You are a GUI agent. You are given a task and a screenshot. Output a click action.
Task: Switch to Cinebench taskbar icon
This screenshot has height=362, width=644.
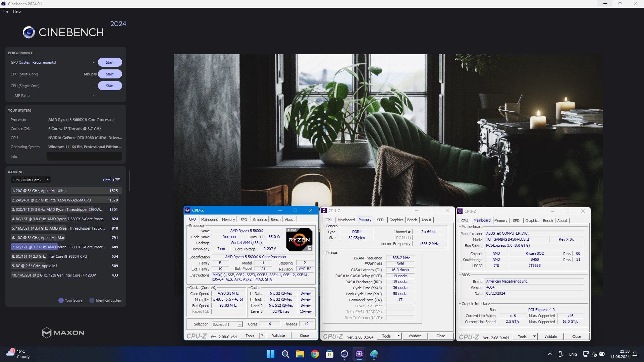344,354
